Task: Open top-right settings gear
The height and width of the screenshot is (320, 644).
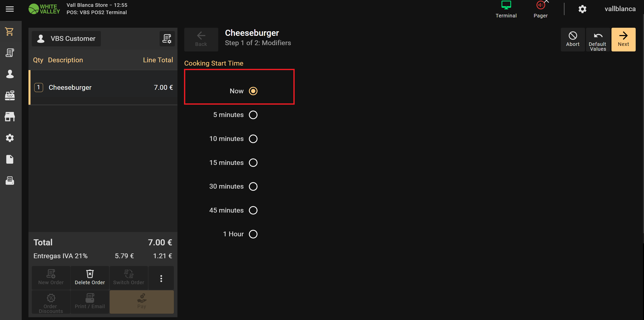Action: pyautogui.click(x=582, y=9)
